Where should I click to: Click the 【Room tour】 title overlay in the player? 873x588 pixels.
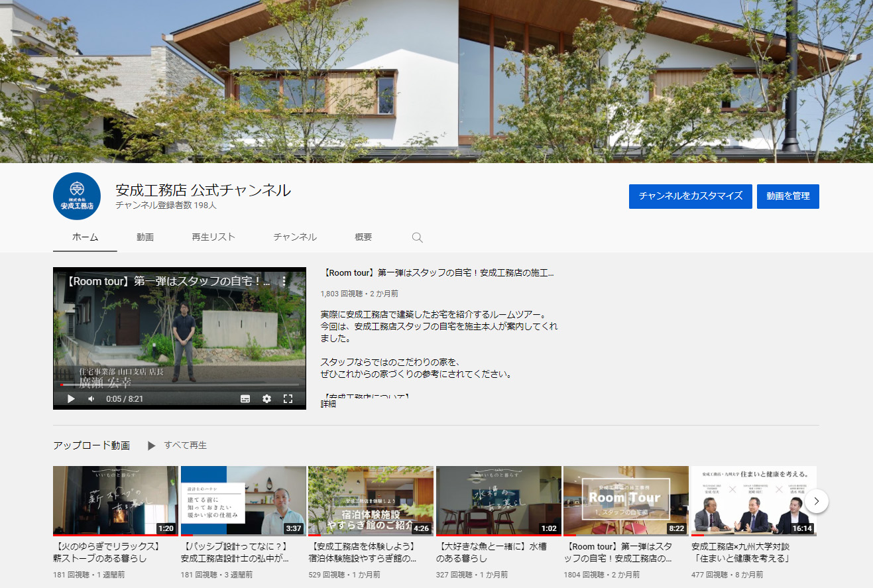pyautogui.click(x=168, y=281)
